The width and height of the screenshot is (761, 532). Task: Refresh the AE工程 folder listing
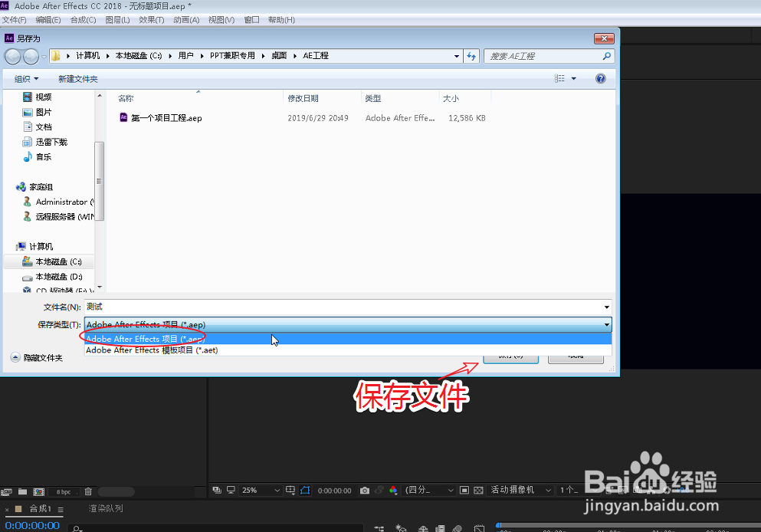(x=471, y=56)
